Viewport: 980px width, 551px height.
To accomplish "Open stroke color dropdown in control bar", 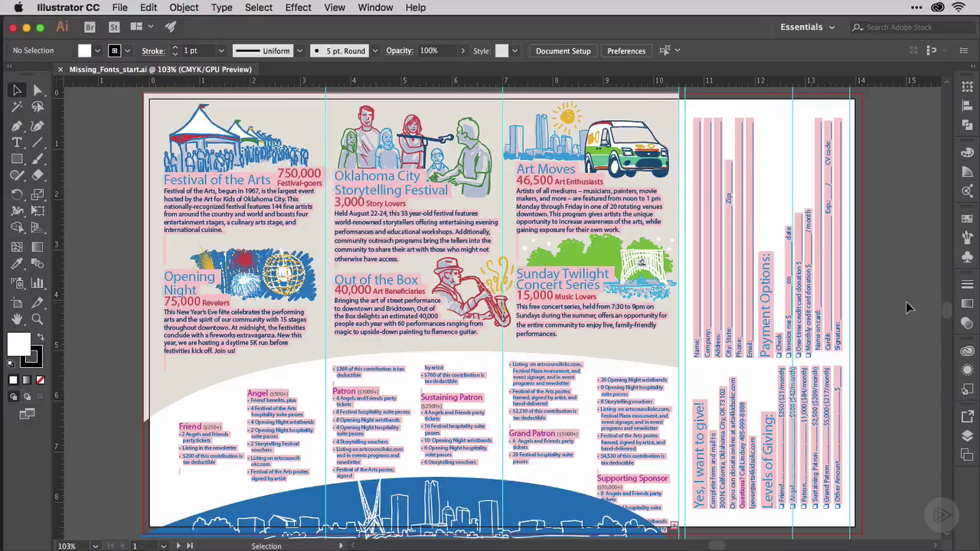I will [129, 51].
